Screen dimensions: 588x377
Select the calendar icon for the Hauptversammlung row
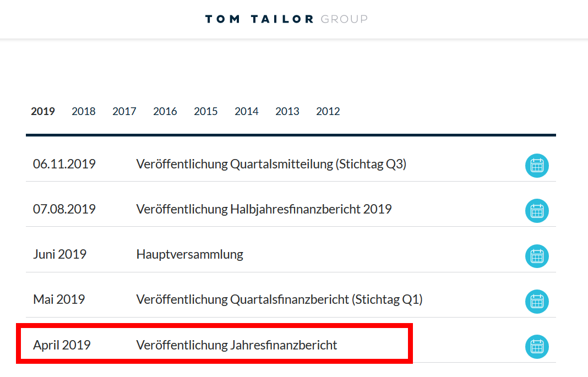coord(537,255)
